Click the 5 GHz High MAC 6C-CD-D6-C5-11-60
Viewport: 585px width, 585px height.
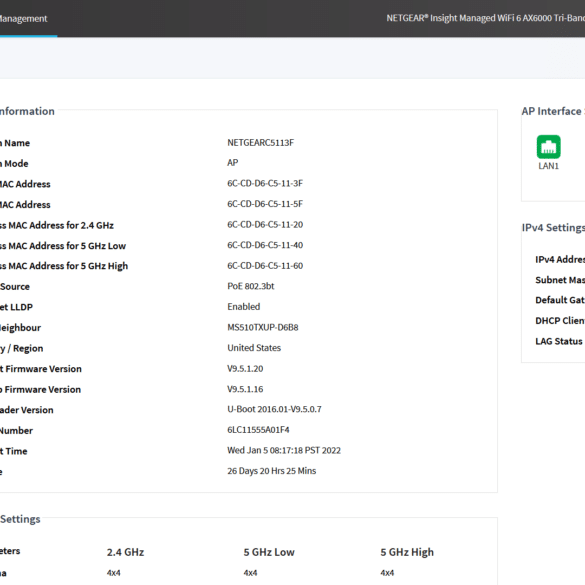pyautogui.click(x=265, y=265)
